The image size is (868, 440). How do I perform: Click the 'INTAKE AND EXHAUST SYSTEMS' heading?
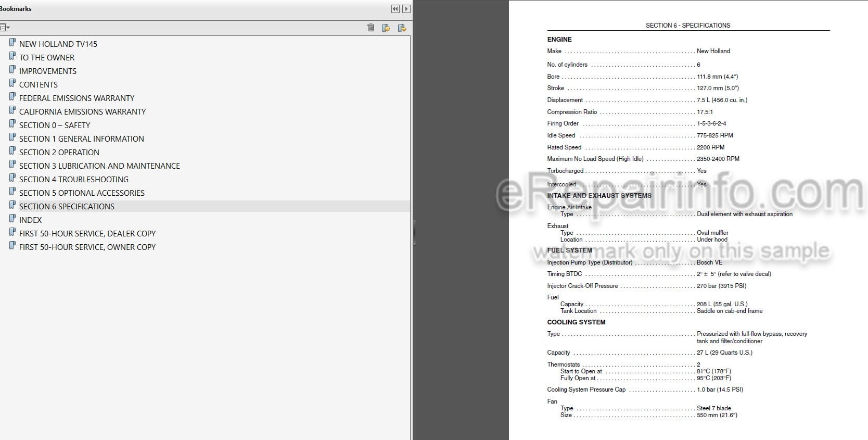coord(599,196)
